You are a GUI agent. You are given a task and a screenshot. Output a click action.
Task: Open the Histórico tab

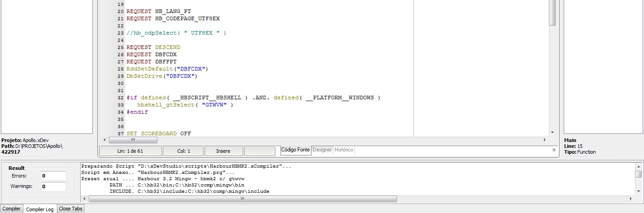pyautogui.click(x=344, y=150)
